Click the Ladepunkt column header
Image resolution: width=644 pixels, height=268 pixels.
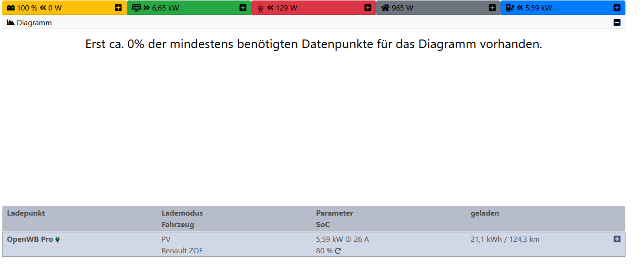tap(26, 213)
